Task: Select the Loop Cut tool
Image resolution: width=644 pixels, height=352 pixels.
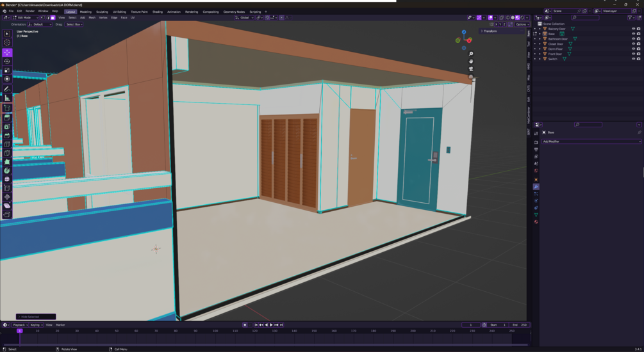Action: [7, 144]
